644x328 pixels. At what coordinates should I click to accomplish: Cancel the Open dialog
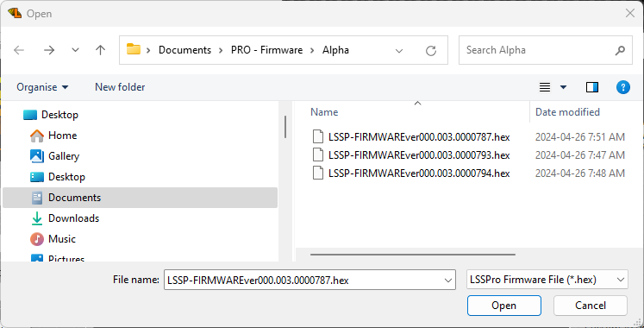[x=591, y=306]
